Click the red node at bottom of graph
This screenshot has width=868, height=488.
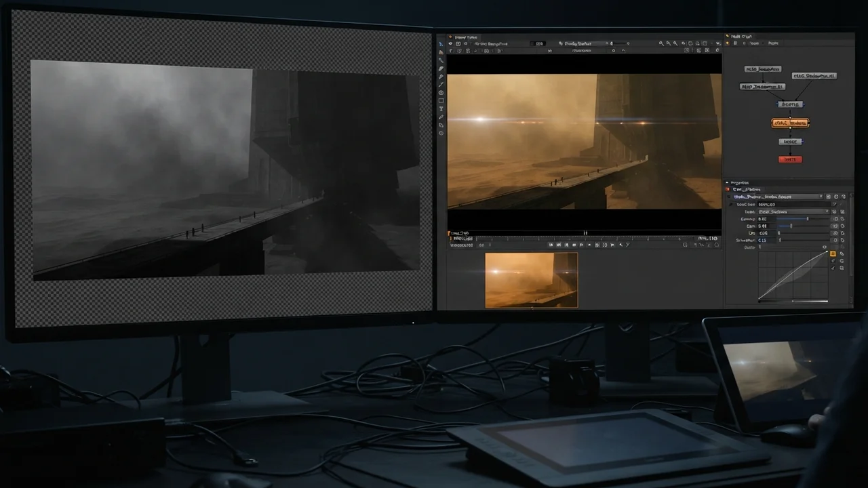(789, 159)
